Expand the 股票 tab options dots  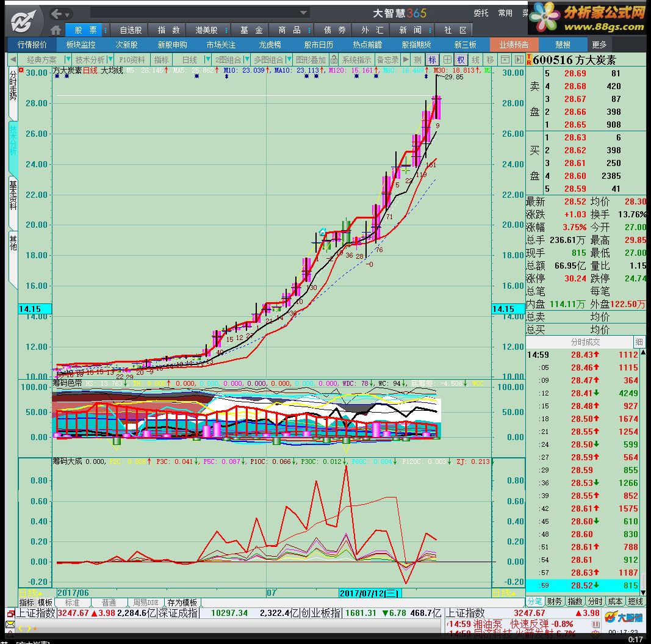point(106,31)
